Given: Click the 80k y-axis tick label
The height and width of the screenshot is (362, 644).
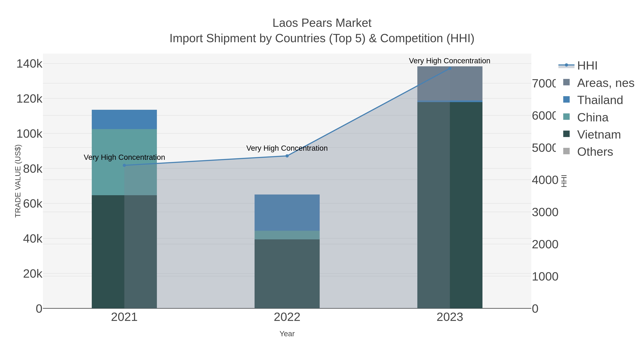Looking at the screenshot, I should click(x=33, y=169).
